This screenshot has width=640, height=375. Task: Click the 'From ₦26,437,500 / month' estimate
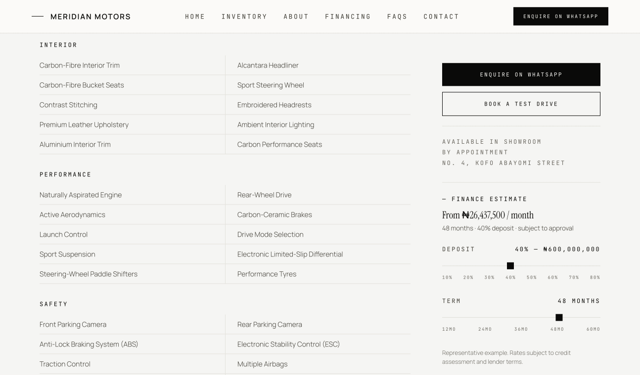pyautogui.click(x=488, y=215)
